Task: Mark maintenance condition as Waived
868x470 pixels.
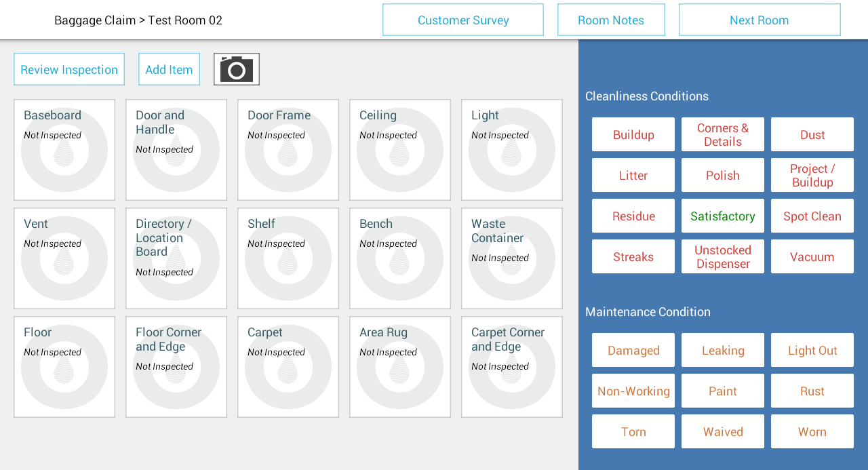Action: coord(723,431)
